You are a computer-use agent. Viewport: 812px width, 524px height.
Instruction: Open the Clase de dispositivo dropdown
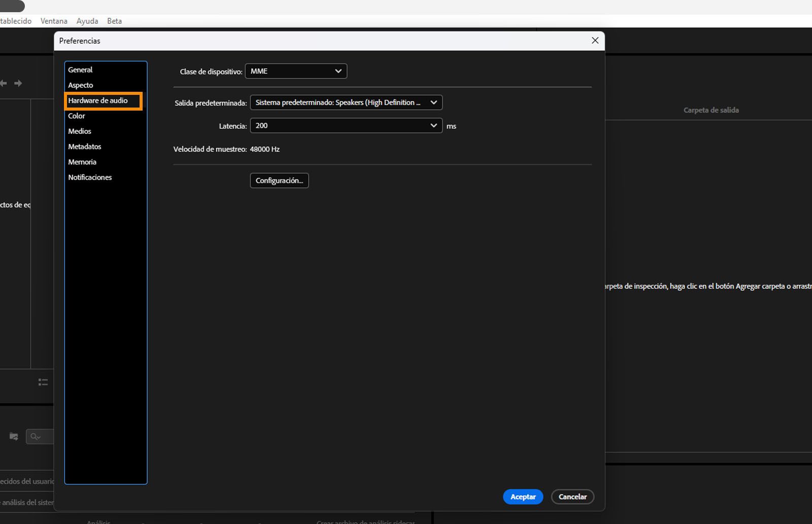296,71
